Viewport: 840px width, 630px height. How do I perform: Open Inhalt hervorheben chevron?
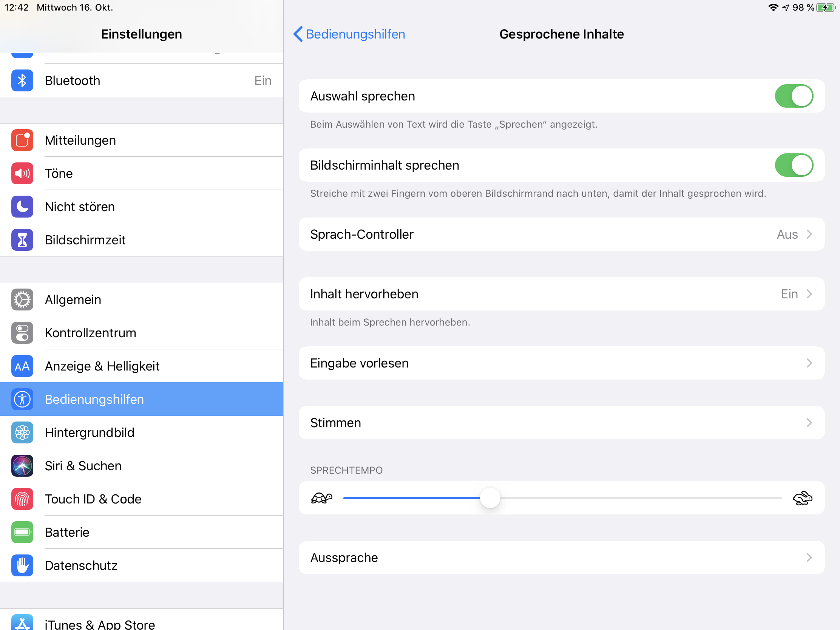tap(809, 294)
